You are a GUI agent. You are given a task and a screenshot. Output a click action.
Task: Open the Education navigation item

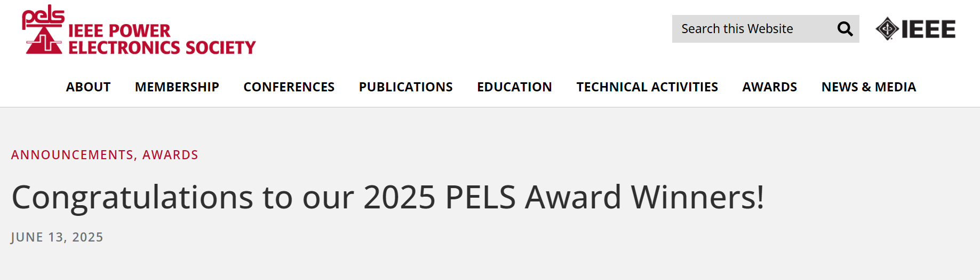(x=514, y=87)
